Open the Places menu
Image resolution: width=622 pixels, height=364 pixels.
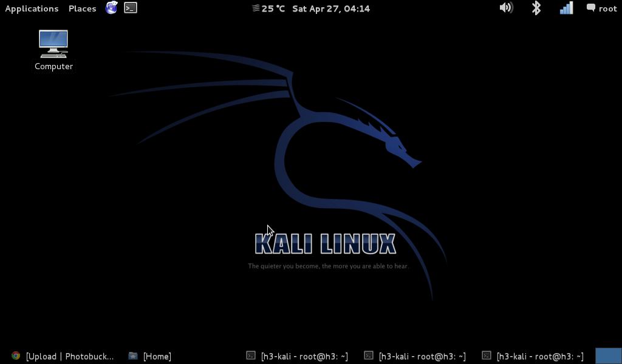[82, 8]
